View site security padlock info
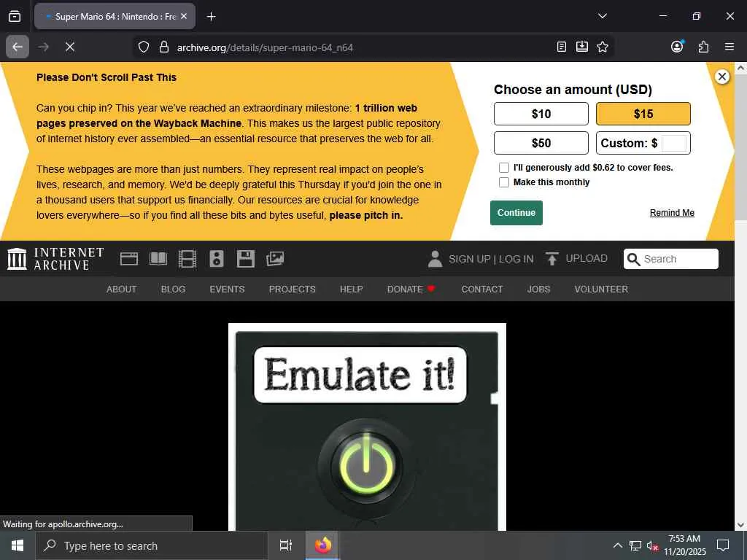The image size is (747, 560). coord(164,47)
